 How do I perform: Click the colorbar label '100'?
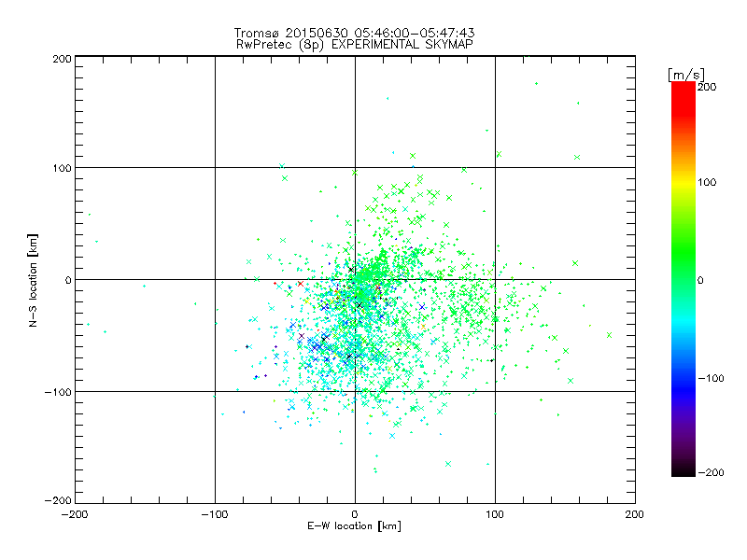707,182
